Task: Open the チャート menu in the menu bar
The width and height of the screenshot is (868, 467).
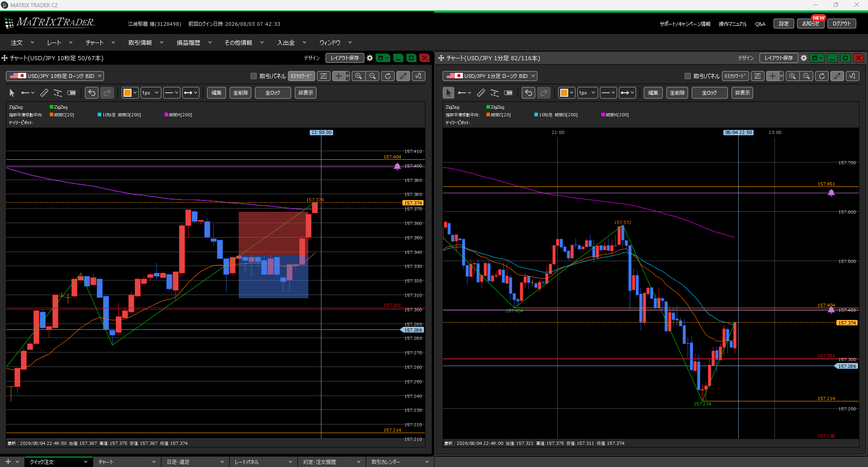Action: point(100,43)
